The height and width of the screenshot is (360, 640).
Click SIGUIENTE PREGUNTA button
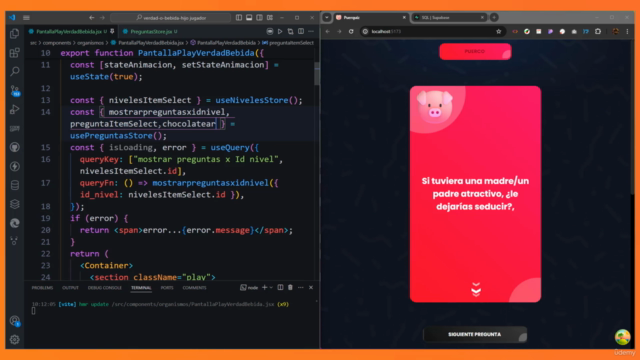click(x=475, y=334)
